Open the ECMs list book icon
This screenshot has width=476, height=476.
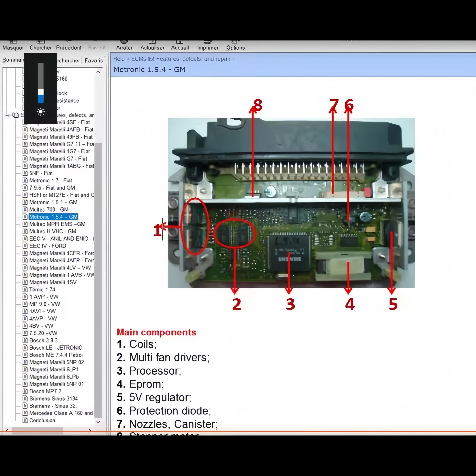pos(15,115)
